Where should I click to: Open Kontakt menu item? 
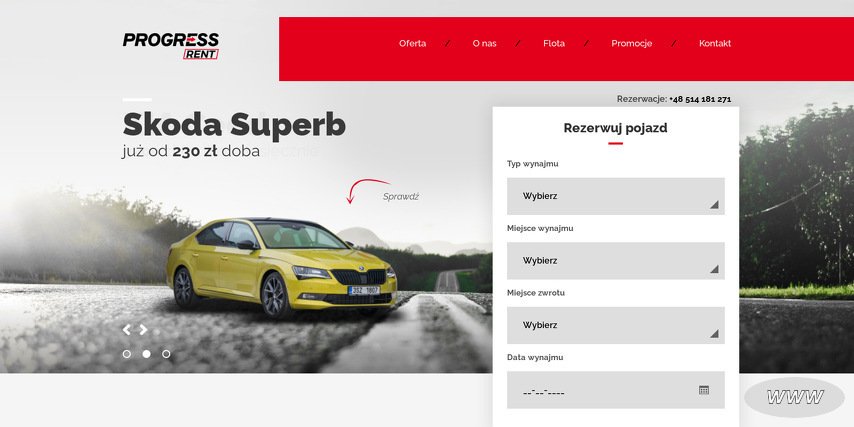(715, 44)
